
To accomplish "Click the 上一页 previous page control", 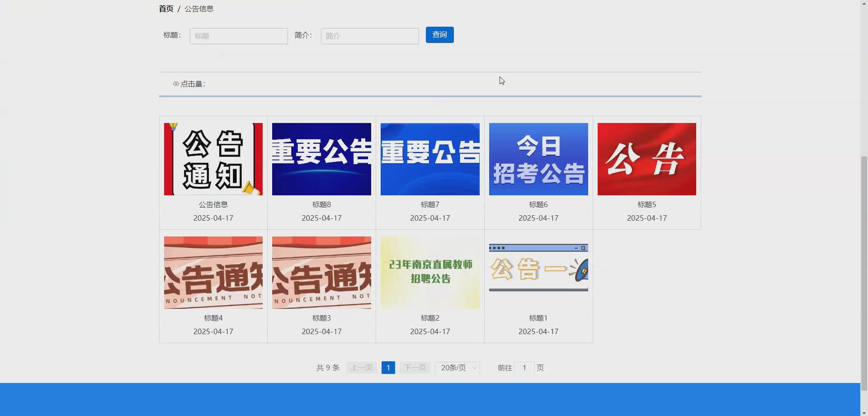I will (361, 368).
